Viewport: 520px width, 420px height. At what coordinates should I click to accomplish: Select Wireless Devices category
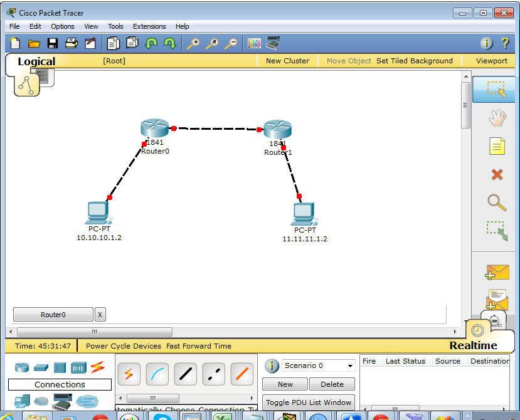point(78,367)
